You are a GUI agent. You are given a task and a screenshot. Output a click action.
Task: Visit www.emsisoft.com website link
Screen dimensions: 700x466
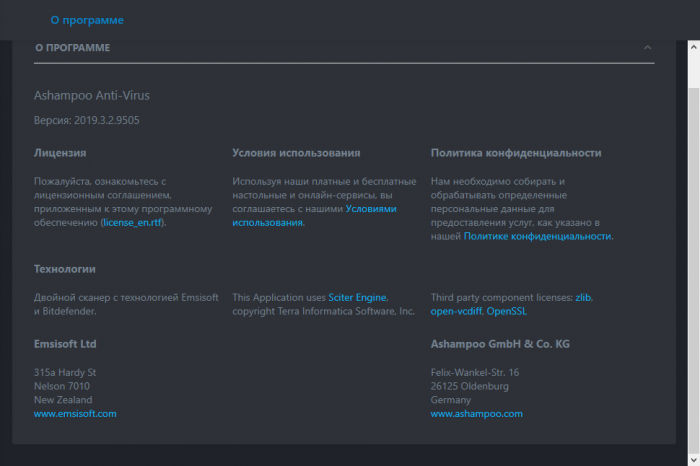click(x=75, y=414)
